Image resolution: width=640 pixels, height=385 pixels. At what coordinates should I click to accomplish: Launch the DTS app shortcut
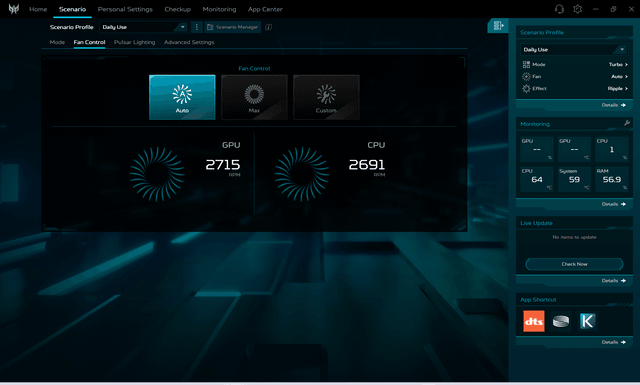534,321
